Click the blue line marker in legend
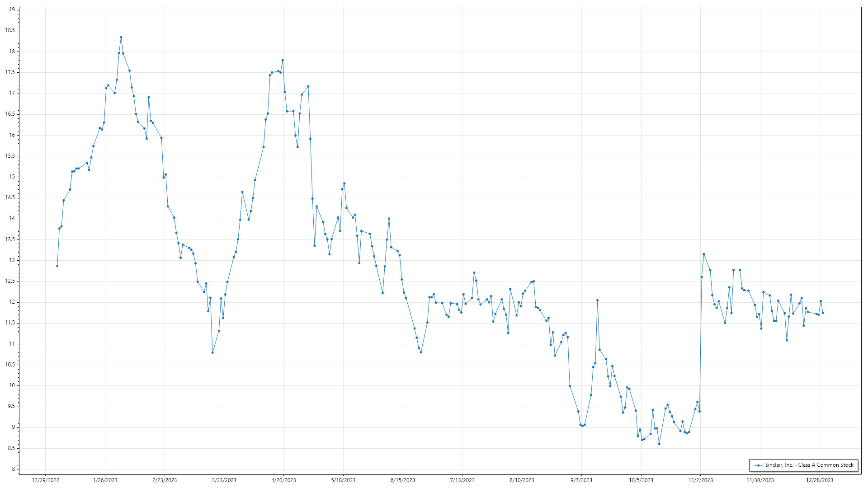The image size is (868, 488). (x=758, y=465)
